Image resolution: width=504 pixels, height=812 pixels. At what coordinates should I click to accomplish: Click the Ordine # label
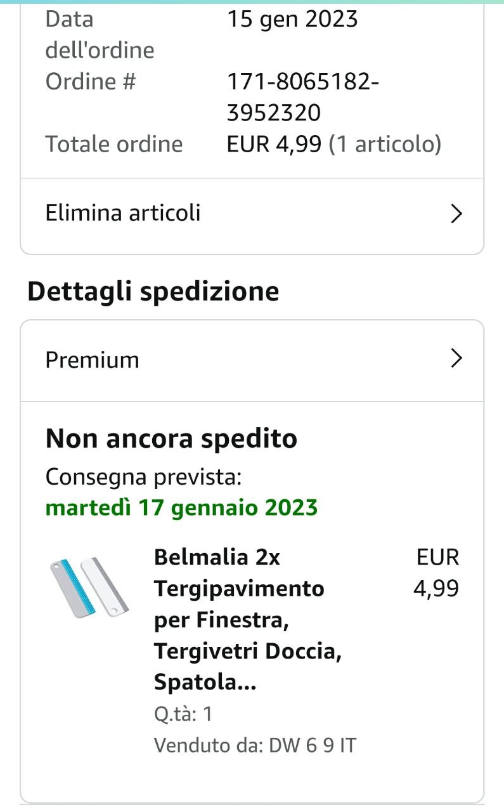pos(90,81)
